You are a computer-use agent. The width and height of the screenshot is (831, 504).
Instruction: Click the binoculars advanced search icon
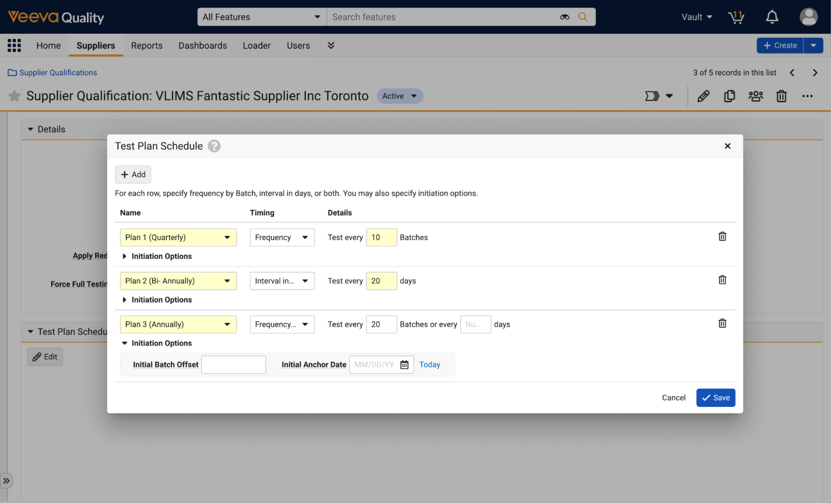coord(564,17)
